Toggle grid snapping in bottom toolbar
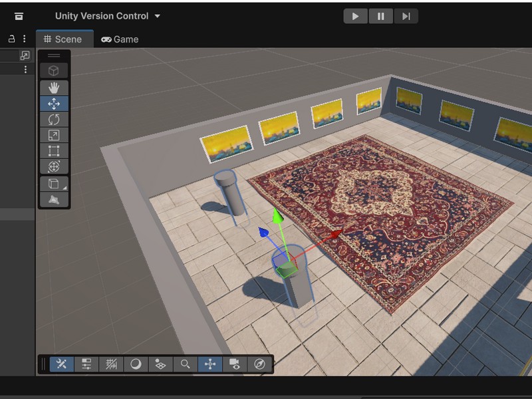This screenshot has width=532, height=399. (x=111, y=364)
